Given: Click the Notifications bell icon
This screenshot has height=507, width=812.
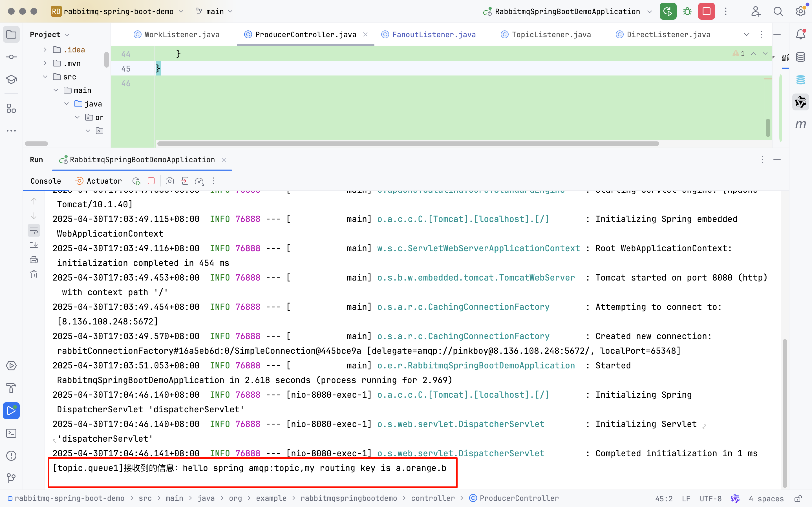Looking at the screenshot, I should [x=801, y=34].
